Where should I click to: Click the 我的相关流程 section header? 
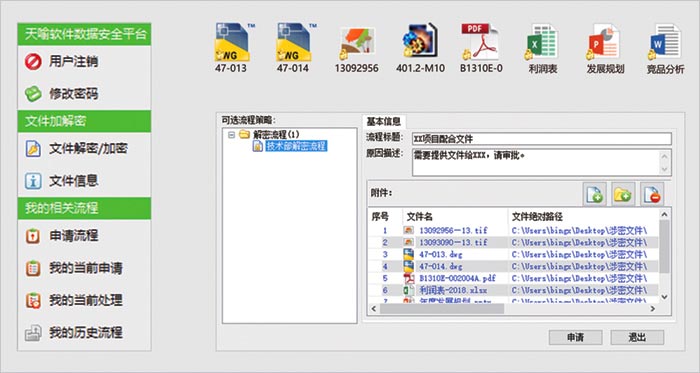point(84,208)
